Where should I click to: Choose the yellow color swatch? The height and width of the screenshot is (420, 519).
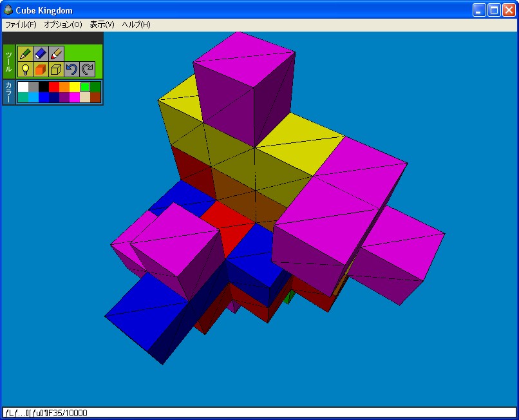[x=75, y=87]
